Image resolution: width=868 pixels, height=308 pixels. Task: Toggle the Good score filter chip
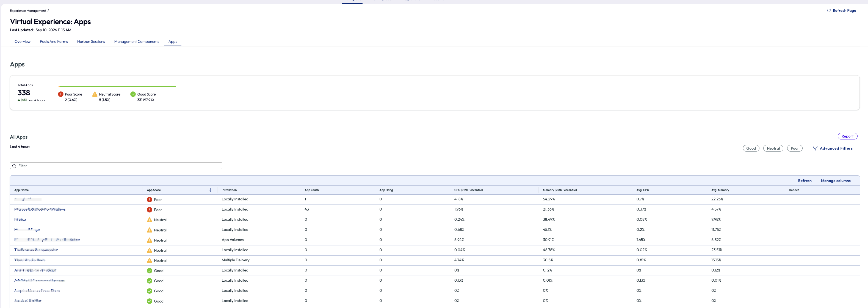[751, 148]
